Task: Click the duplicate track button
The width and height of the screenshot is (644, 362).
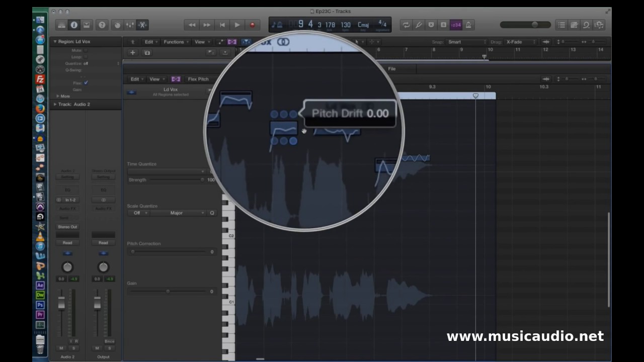Action: pos(147,52)
